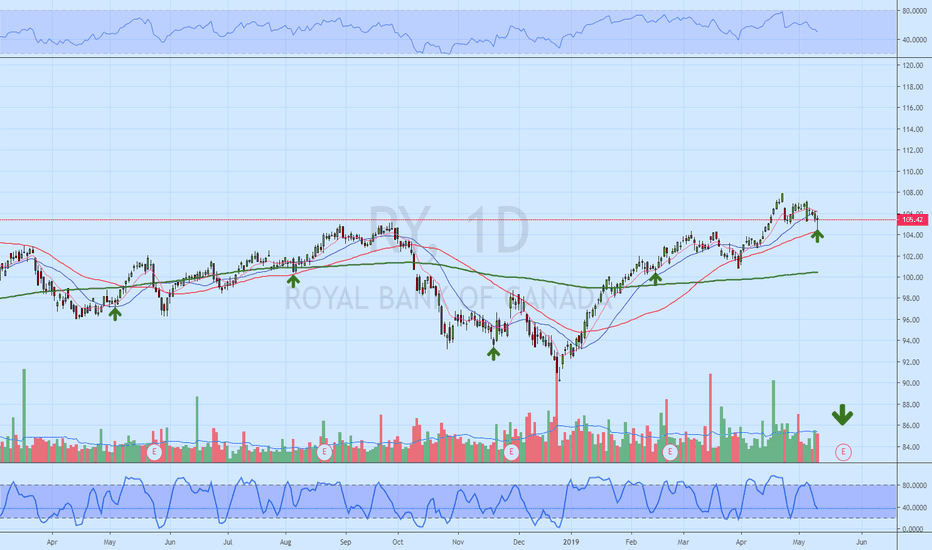Screen dimensions: 932x550
Task: Open the earnings marker E near late February 2019
Action: pyautogui.click(x=670, y=452)
